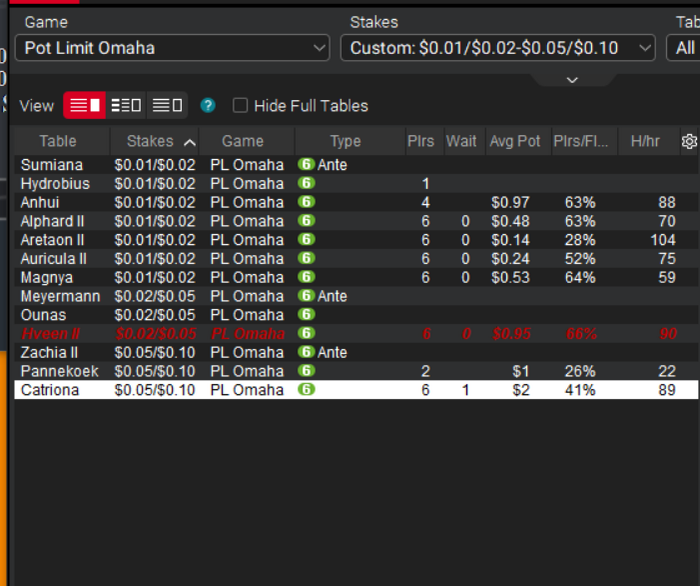Select the Zachia II table name
Viewport: 700px width, 586px height.
(50, 353)
